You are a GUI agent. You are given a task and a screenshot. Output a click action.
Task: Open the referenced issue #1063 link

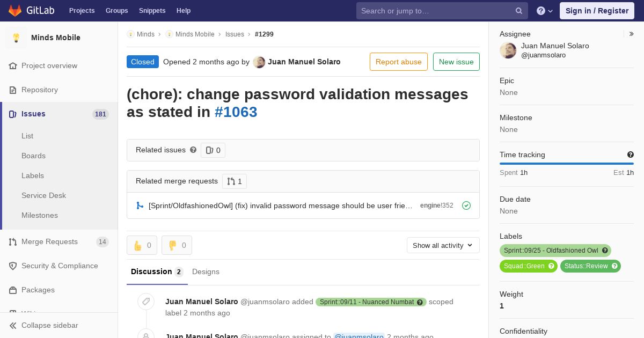tap(236, 112)
